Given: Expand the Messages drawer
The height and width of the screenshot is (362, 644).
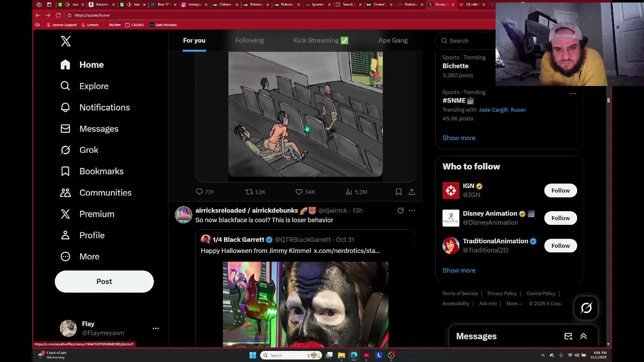Looking at the screenshot, I should 584,336.
